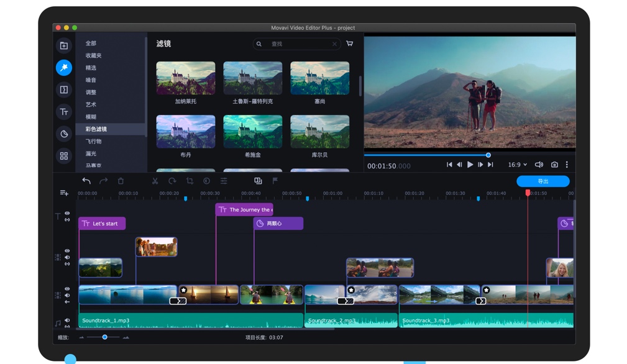Screen dimensions: 627x364
Task: Click the Split scissors icon on toolbar
Action: (x=156, y=181)
